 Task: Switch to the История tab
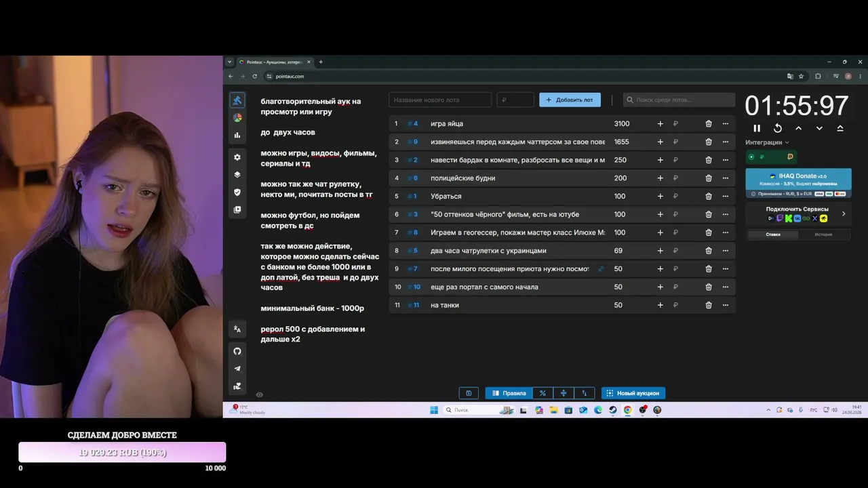pyautogui.click(x=823, y=235)
